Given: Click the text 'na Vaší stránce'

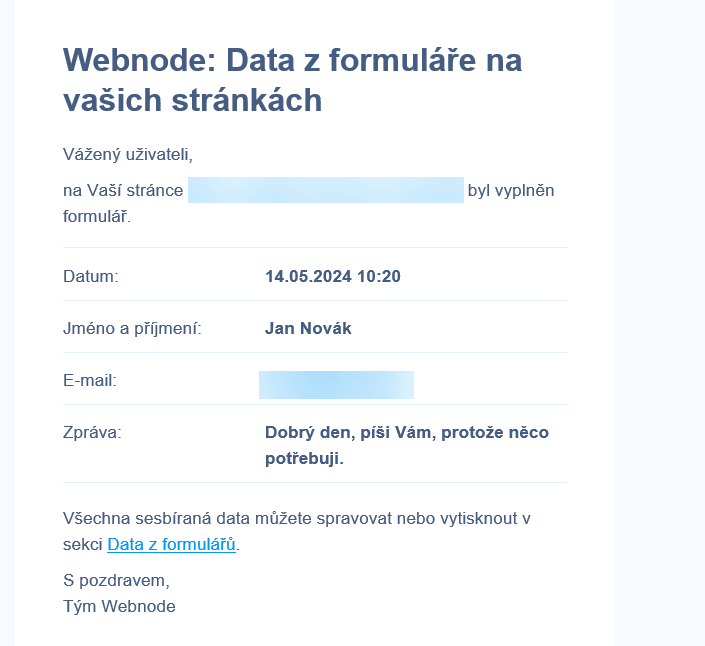Looking at the screenshot, I should 123,190.
